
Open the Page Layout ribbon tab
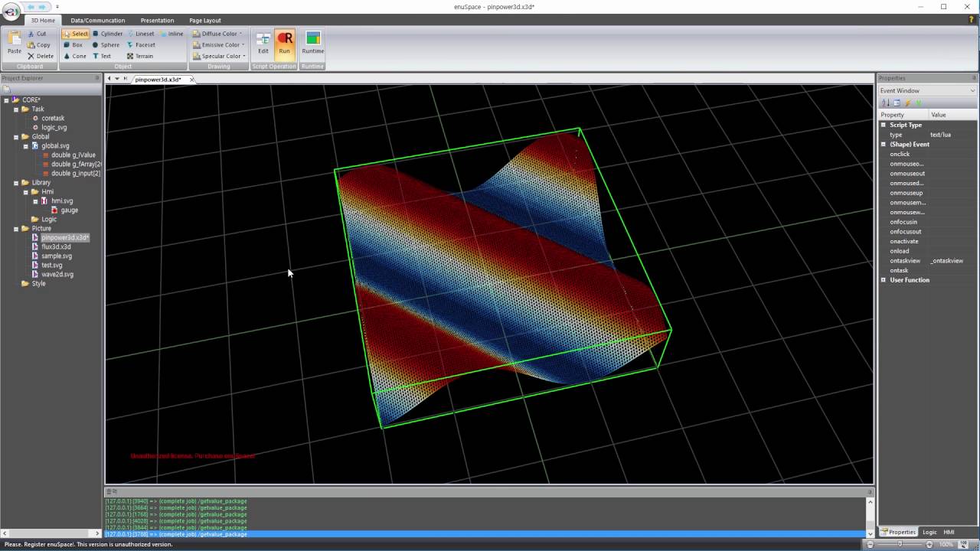pyautogui.click(x=205, y=21)
